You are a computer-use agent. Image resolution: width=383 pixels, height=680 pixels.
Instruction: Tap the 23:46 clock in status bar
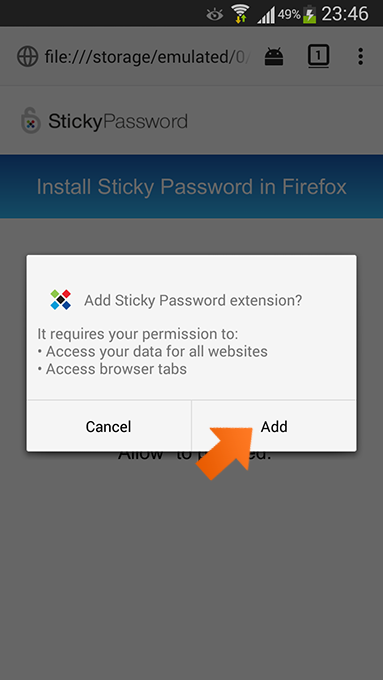pos(345,14)
